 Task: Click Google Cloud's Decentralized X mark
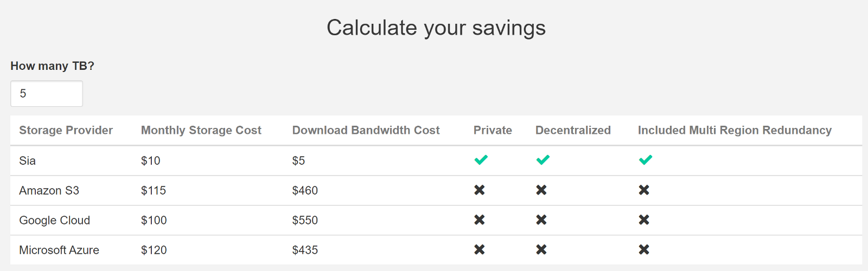tap(541, 220)
